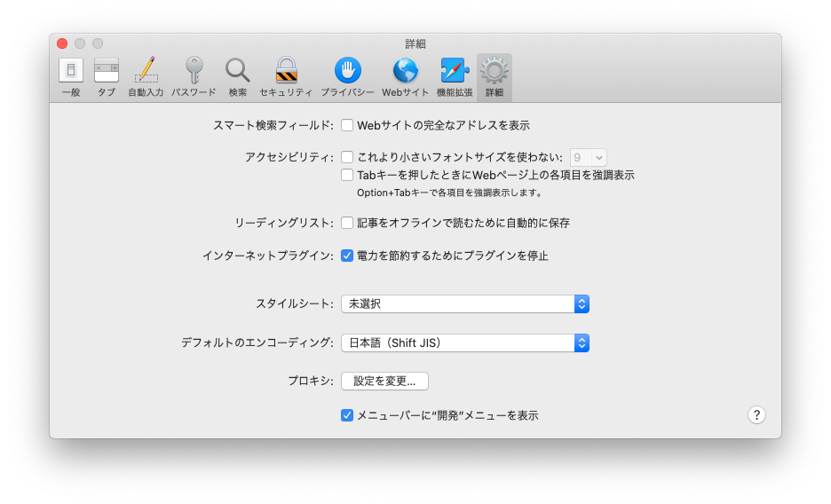Click the プロキシ label
831x504 pixels.
click(311, 382)
